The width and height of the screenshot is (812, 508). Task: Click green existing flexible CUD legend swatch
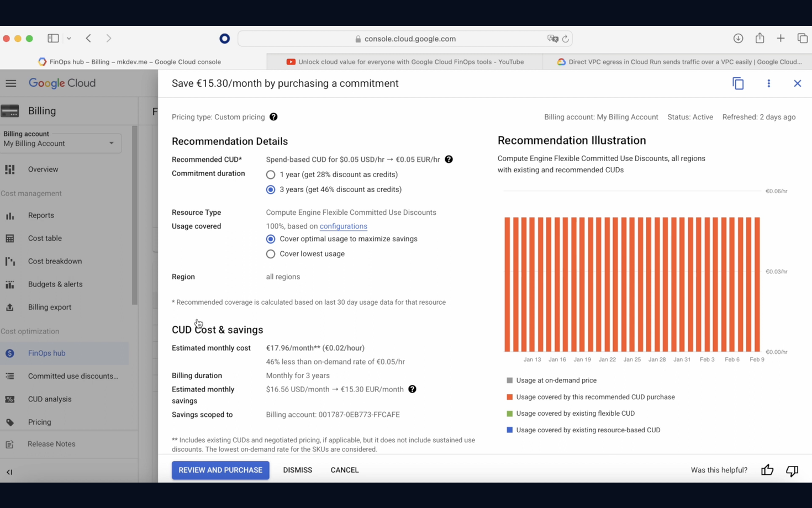[509, 414]
